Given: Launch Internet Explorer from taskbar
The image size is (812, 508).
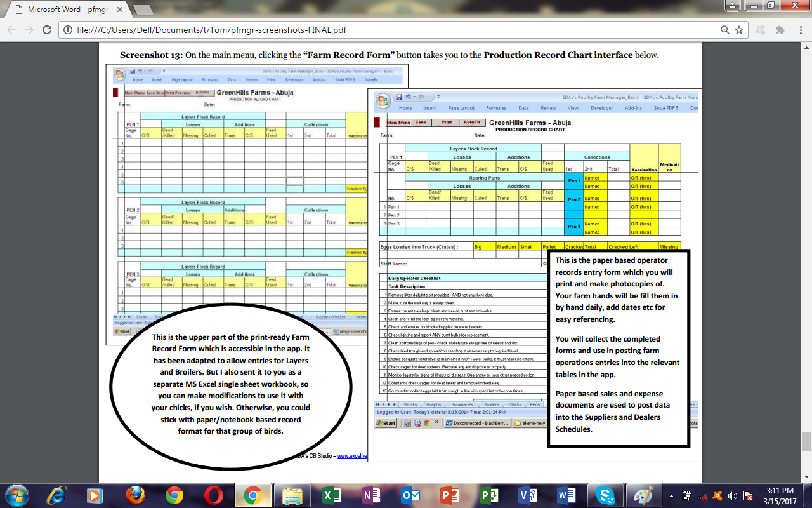Looking at the screenshot, I should [57, 495].
